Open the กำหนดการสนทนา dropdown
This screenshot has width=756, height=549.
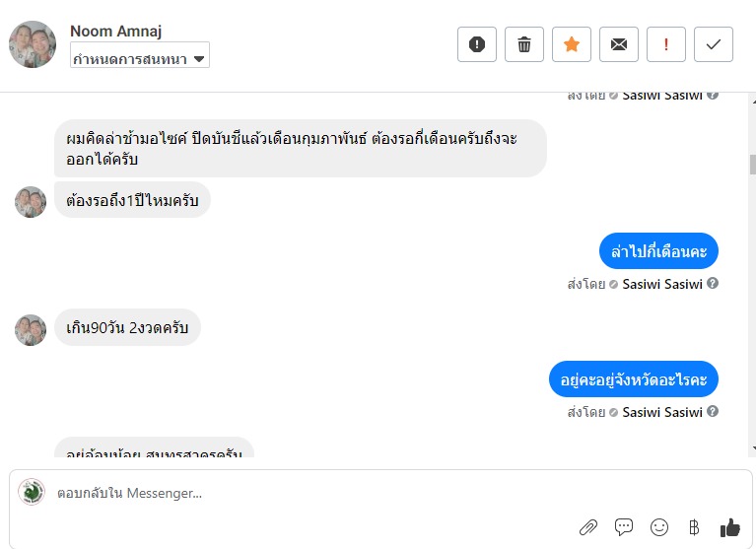[x=140, y=58]
